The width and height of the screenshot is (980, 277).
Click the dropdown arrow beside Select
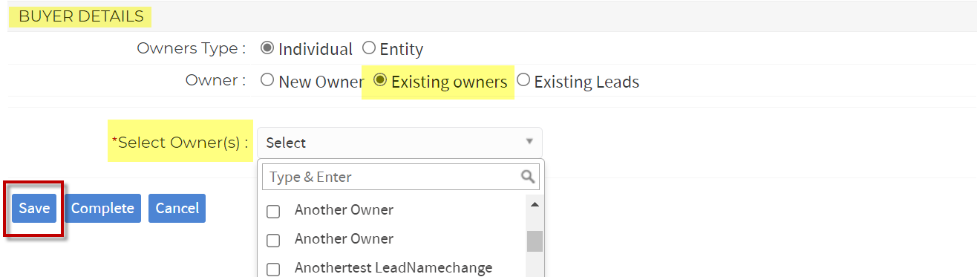pos(529,142)
